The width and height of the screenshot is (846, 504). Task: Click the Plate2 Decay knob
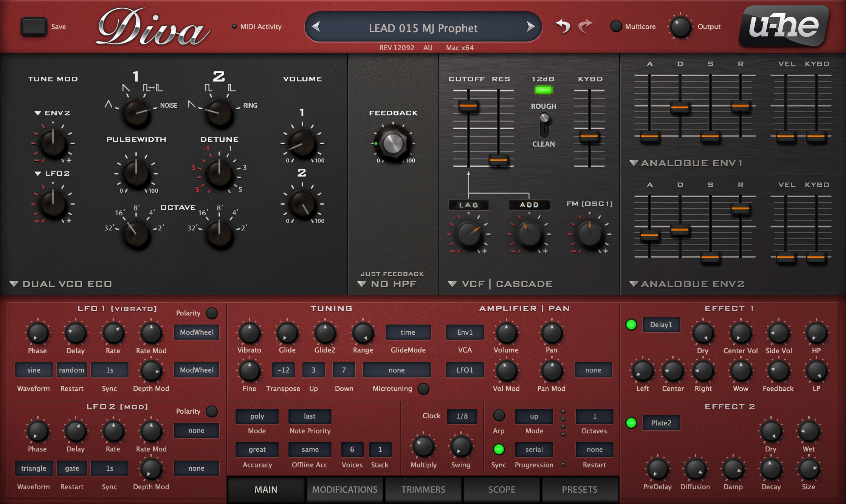point(771,469)
